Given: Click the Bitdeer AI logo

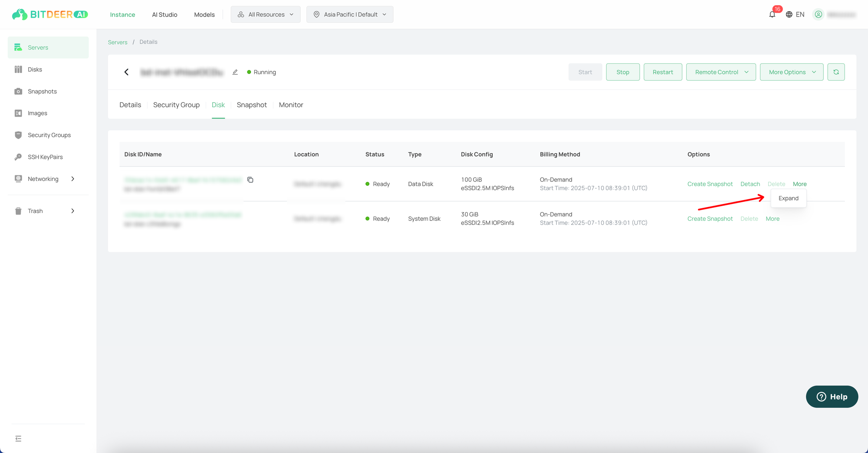Looking at the screenshot, I should tap(50, 14).
